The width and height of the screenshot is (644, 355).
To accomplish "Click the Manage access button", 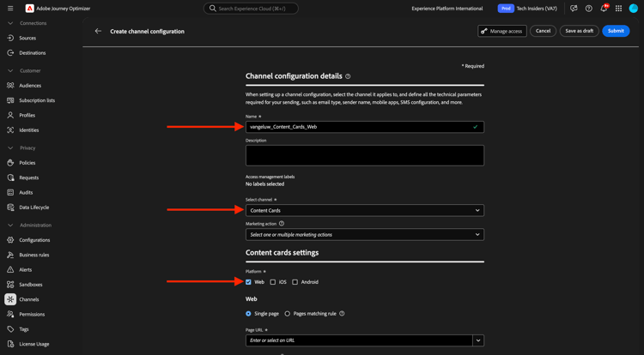I will [502, 31].
